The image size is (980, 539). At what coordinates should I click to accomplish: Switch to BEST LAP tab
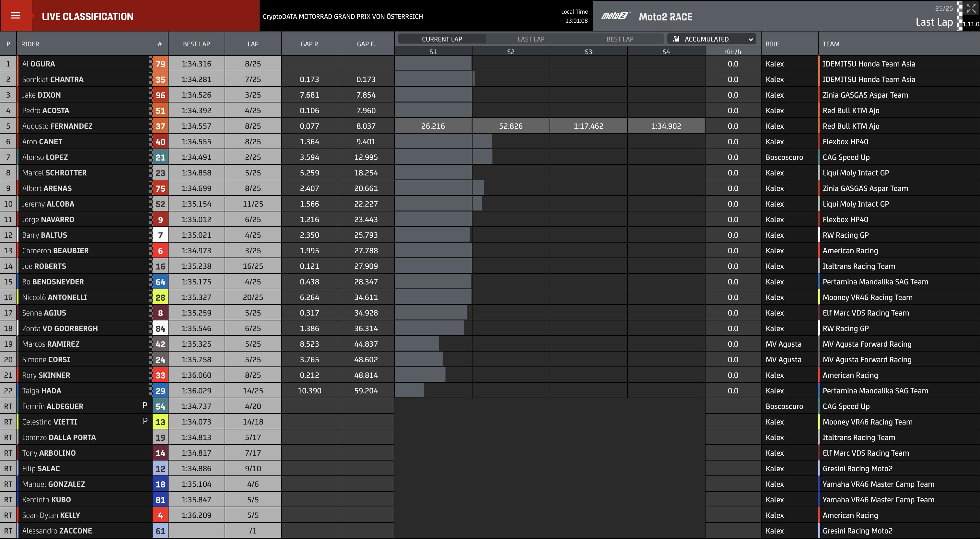tap(620, 39)
